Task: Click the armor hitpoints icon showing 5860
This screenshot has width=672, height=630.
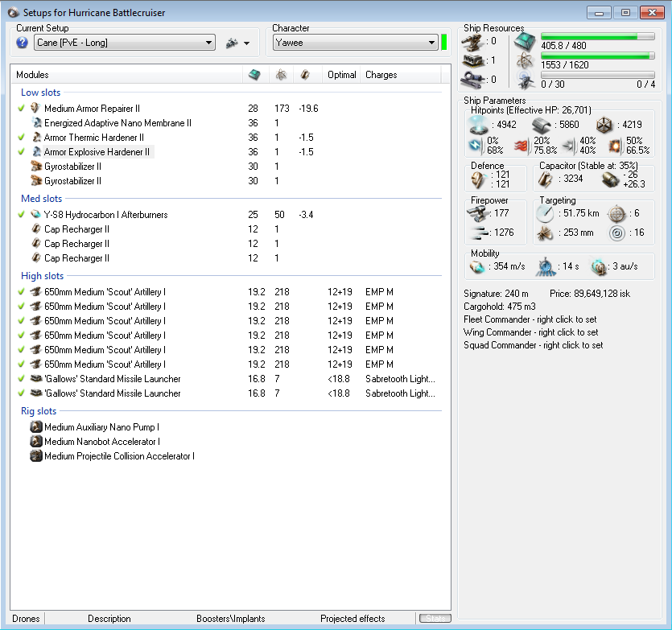Action: (x=542, y=126)
